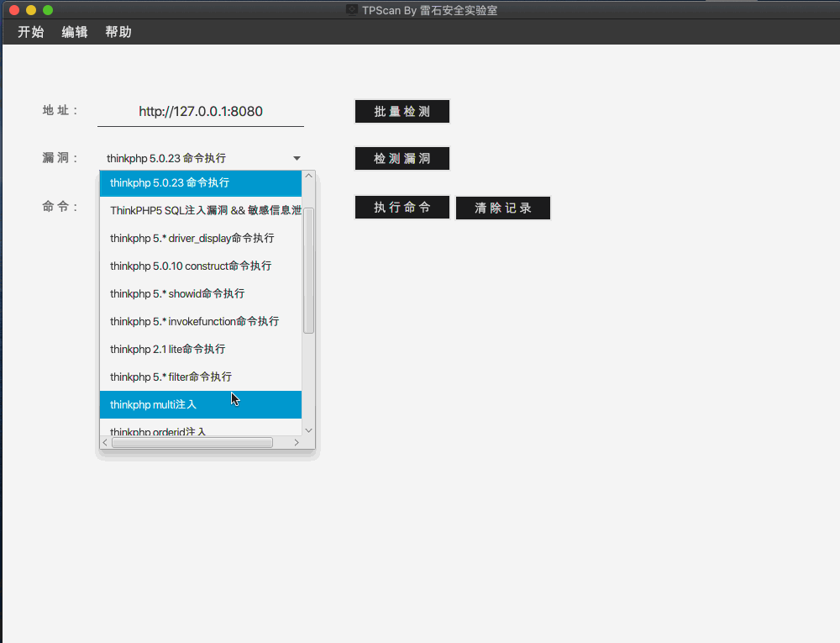
Task: Click the 命令 label
Action: pyautogui.click(x=60, y=207)
